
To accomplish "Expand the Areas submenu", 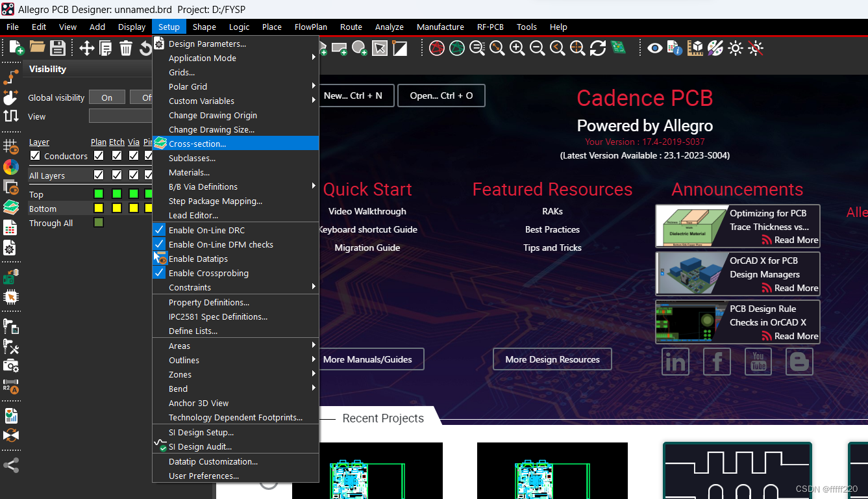I will click(x=236, y=346).
